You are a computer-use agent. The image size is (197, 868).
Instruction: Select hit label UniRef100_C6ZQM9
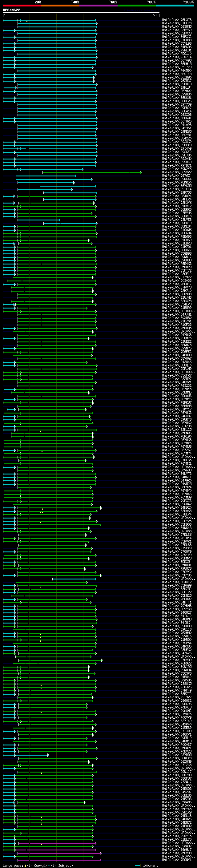(177, 761)
